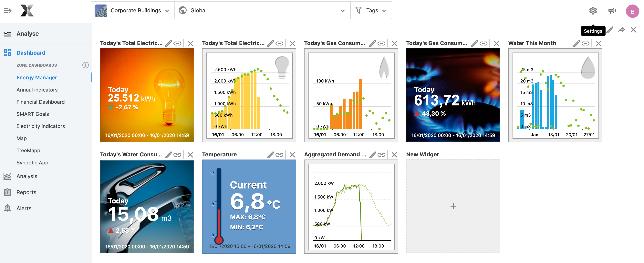Viewport: 644px width, 263px height.
Task: Select Energy Manager in the sidebar
Action: [x=37, y=77]
